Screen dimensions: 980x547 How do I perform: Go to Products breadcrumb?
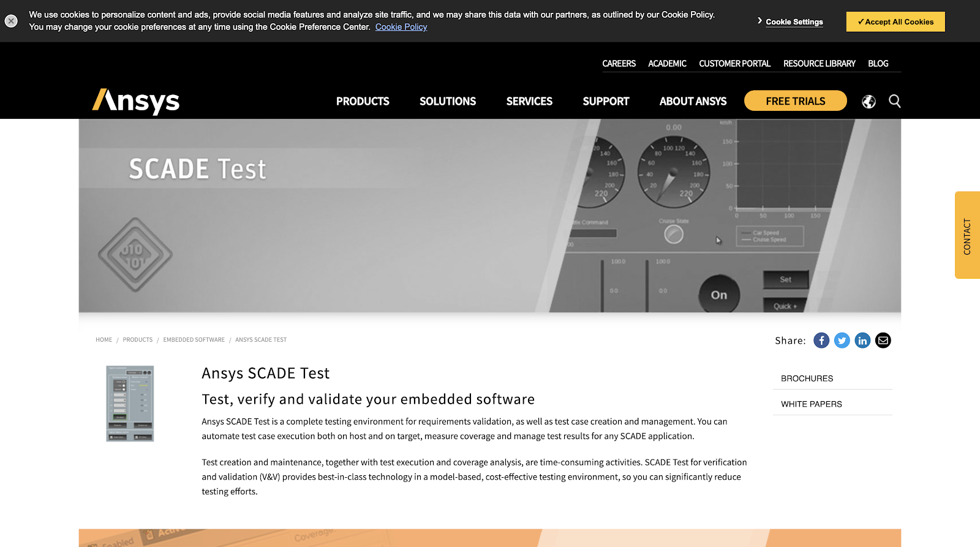[x=138, y=340]
